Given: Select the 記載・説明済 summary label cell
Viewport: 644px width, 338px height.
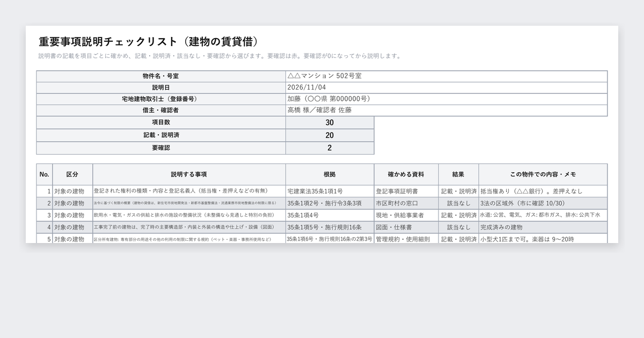Looking at the screenshot, I should (x=161, y=135).
